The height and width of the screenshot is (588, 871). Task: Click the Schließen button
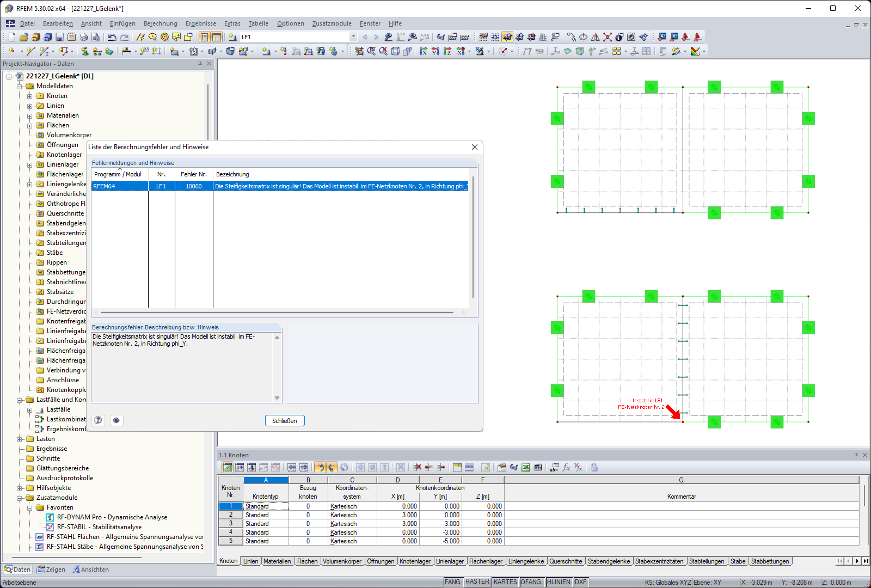(285, 421)
